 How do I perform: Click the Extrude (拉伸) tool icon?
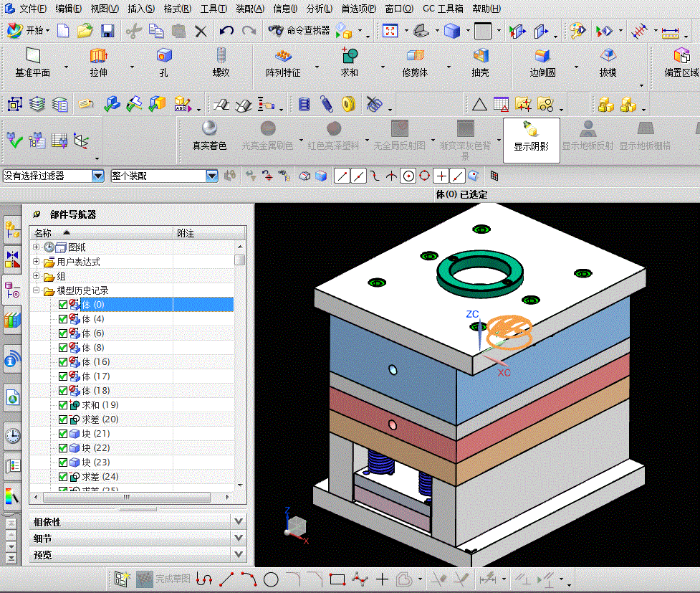(x=98, y=57)
